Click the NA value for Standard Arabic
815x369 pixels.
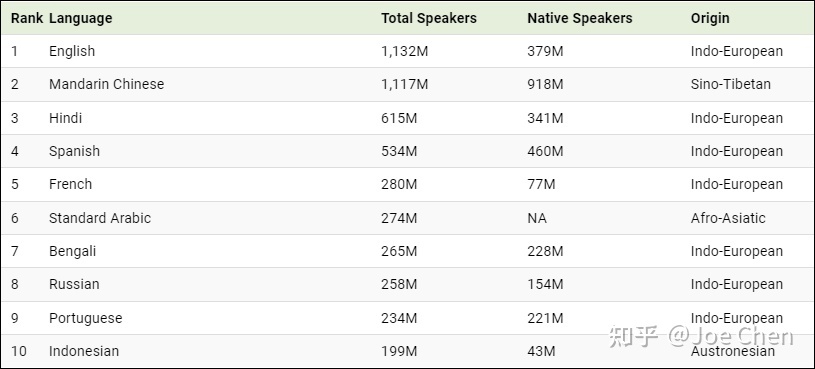537,218
